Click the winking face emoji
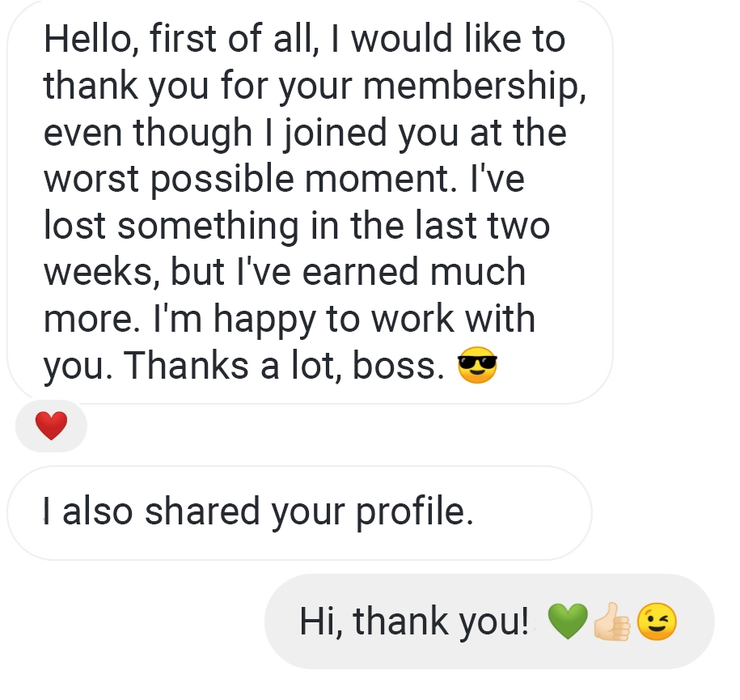 click(x=656, y=622)
